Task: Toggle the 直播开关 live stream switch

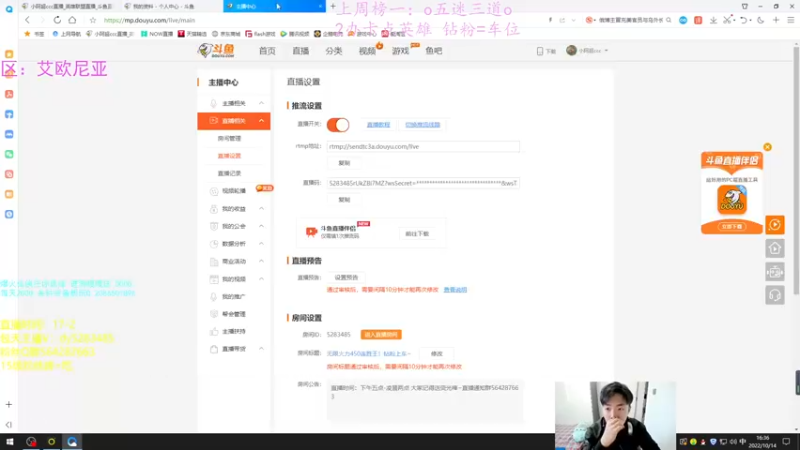Action: (338, 124)
